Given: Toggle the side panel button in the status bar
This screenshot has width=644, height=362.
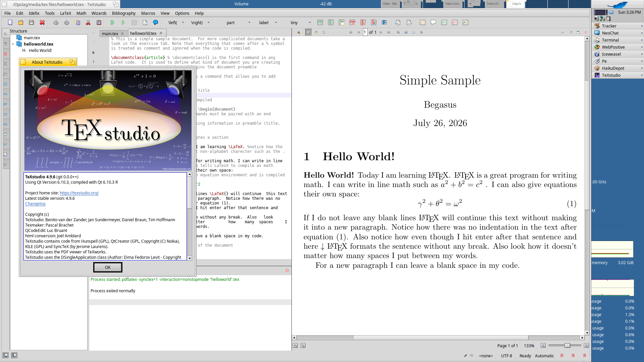Looking at the screenshot, I should pyautogui.click(x=6, y=355).
